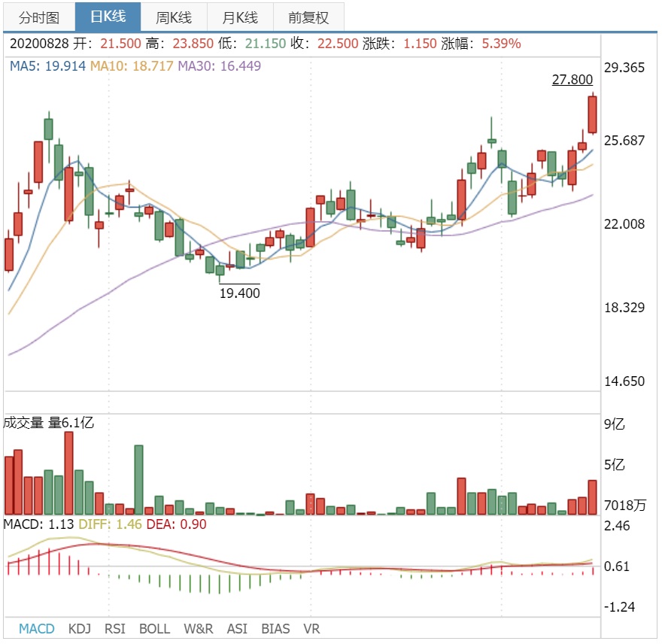Click the 2.46 MACD axis label
This screenshot has width=662, height=644.
pyautogui.click(x=617, y=526)
